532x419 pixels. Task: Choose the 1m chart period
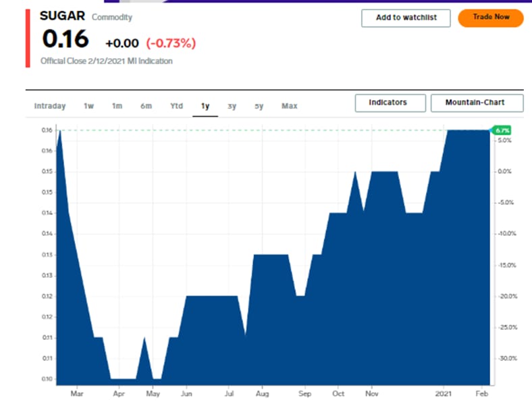point(117,105)
